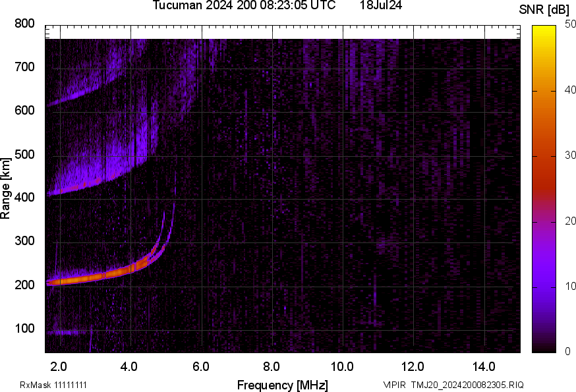Viewport: 576px width, 392px height.
Task: Click the colorbar value '50'
Action: 570,24
